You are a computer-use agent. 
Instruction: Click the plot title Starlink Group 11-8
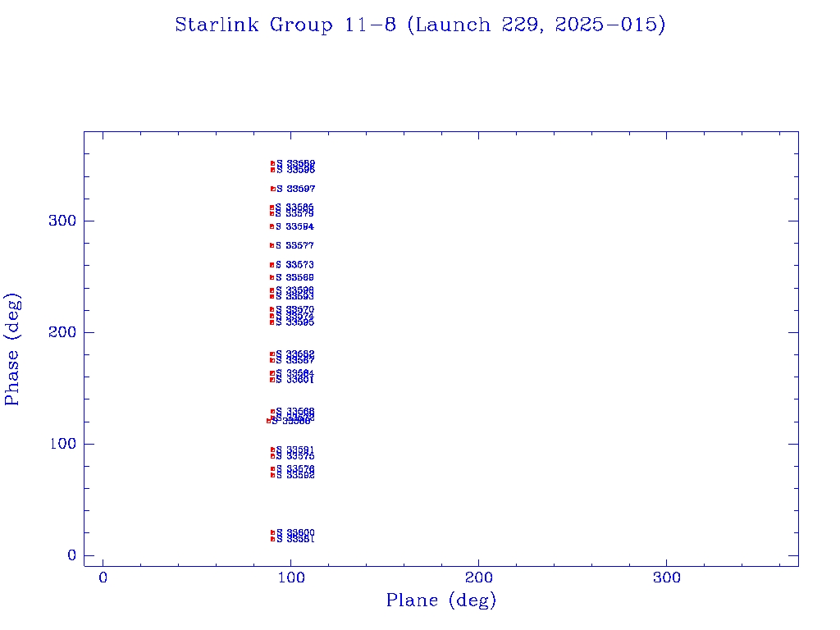[x=420, y=25]
